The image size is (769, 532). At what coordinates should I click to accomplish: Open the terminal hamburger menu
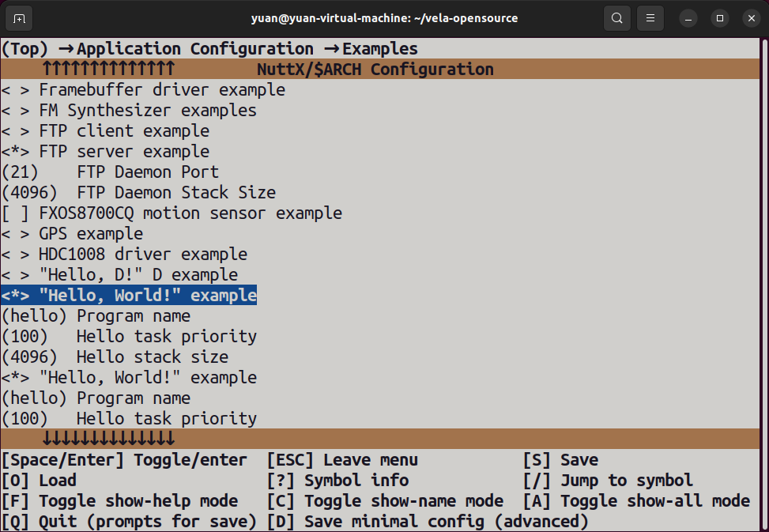click(x=650, y=19)
